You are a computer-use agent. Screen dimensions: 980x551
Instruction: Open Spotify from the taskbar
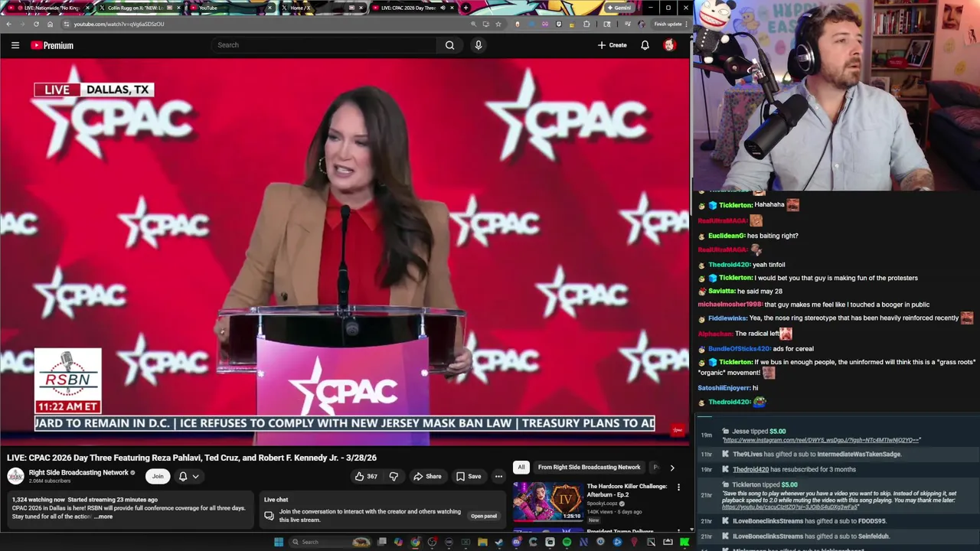pos(567,542)
